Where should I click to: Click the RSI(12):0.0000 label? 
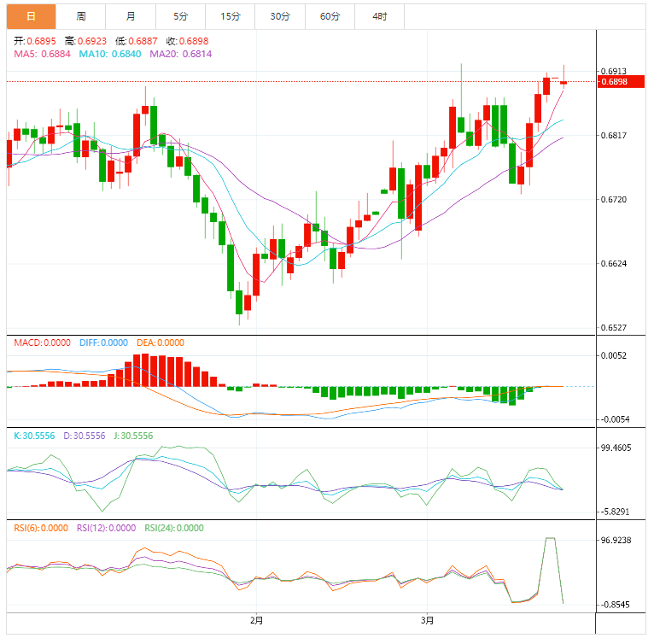coord(107,528)
